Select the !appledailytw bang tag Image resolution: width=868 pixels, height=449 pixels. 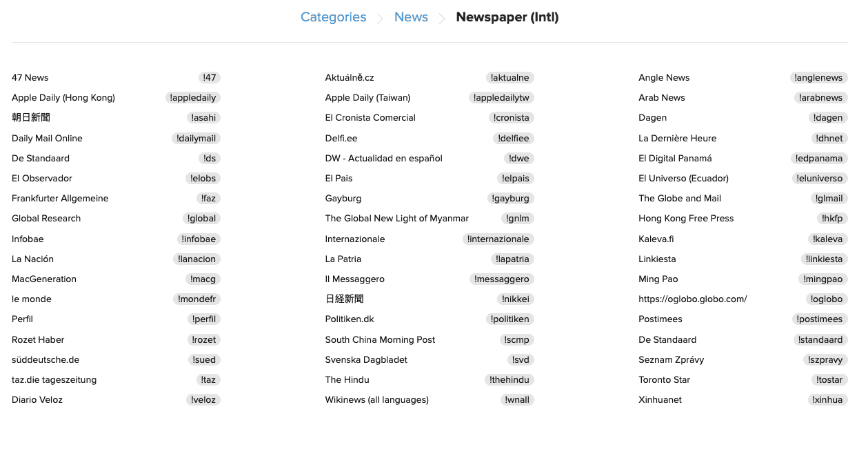(x=502, y=98)
